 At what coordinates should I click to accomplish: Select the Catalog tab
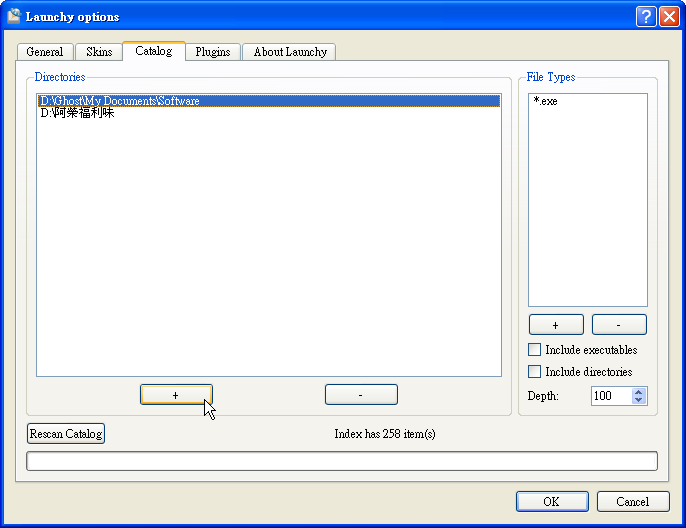click(x=154, y=51)
